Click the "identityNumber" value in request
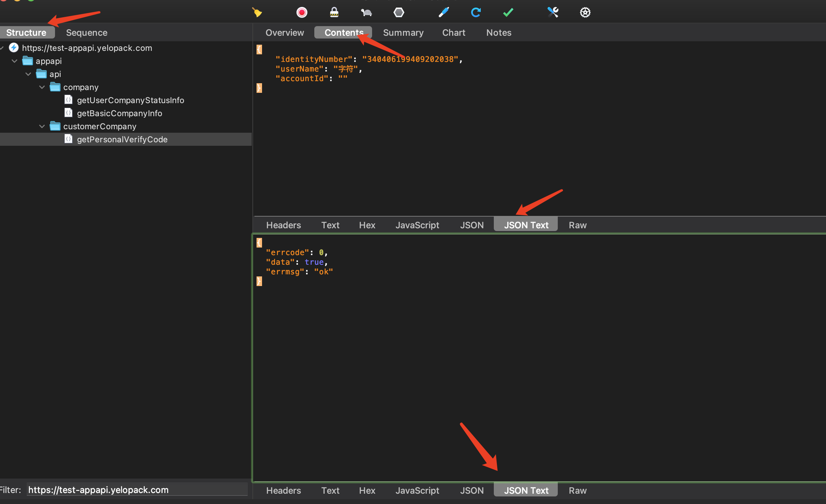 pyautogui.click(x=410, y=59)
